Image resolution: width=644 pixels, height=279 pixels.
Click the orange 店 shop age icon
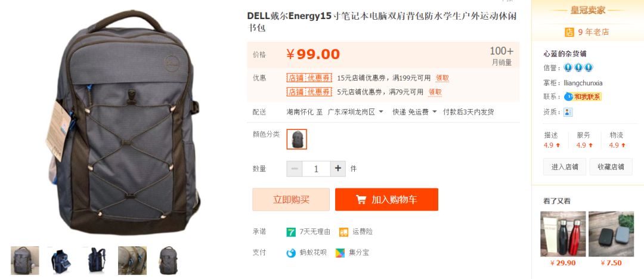569,32
